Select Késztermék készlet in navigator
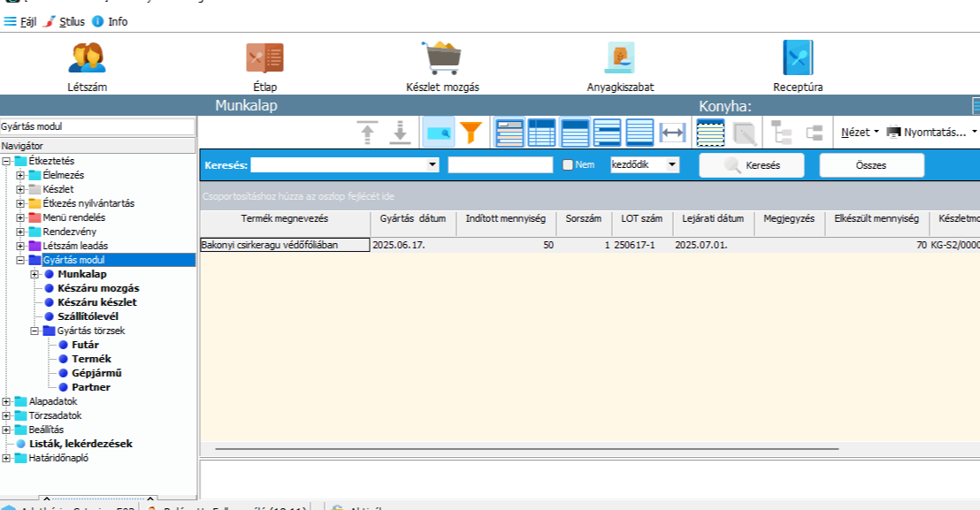This screenshot has height=510, width=980. pos(96,302)
